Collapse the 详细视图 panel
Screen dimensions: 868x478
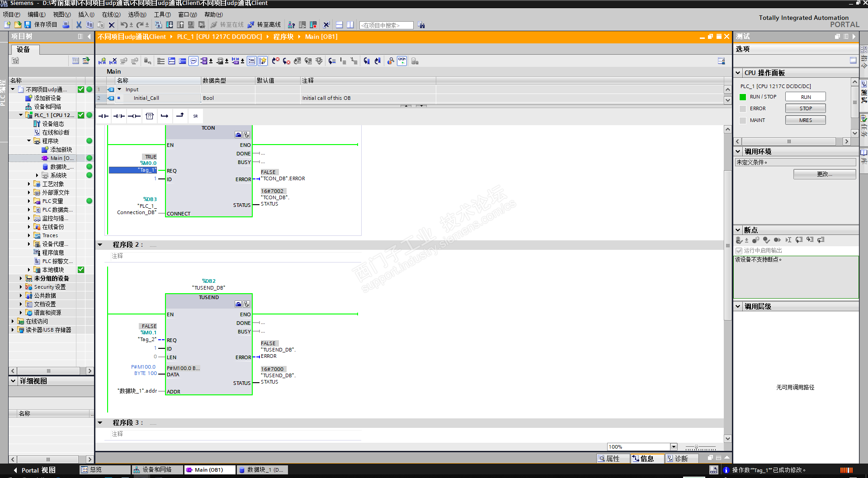coord(13,381)
